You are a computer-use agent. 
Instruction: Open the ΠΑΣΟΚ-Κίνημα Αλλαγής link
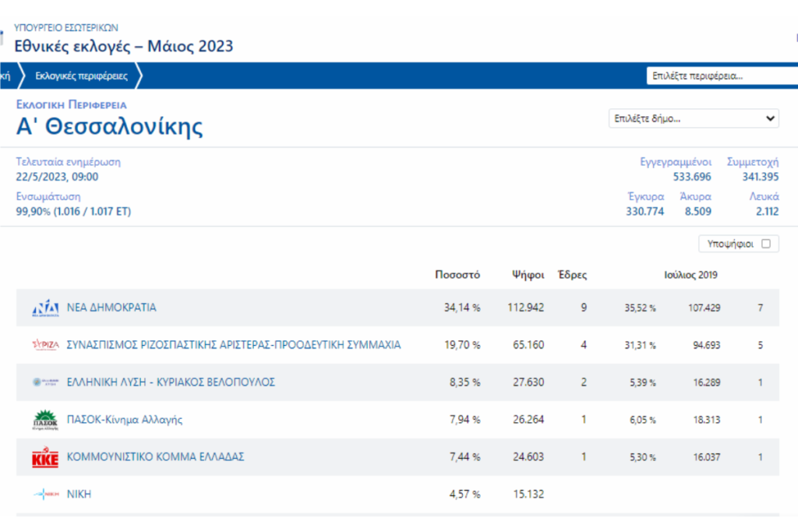point(125,420)
